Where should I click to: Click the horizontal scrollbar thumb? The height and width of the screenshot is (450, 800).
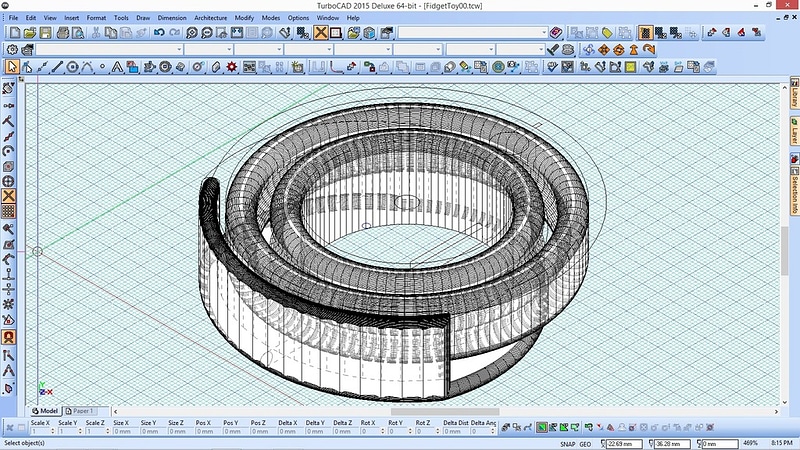tap(445, 411)
